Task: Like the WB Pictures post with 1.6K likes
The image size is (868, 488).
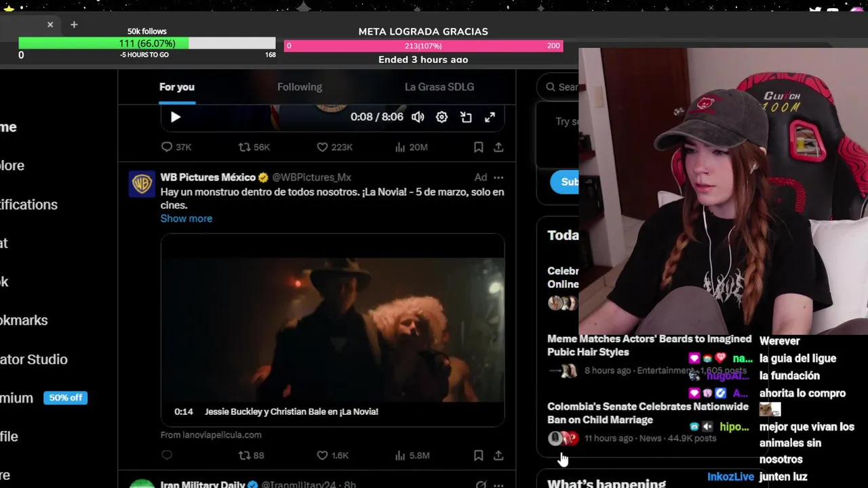Action: point(332,455)
